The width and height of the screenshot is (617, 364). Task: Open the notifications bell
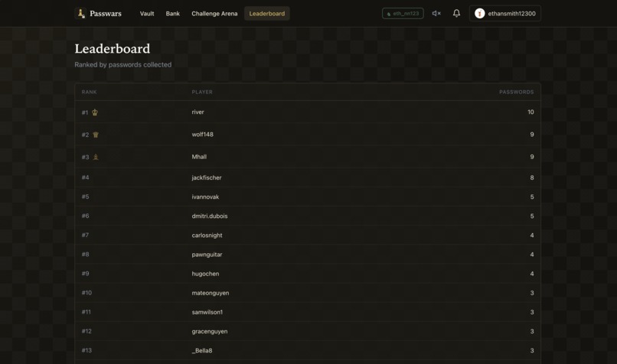click(456, 13)
